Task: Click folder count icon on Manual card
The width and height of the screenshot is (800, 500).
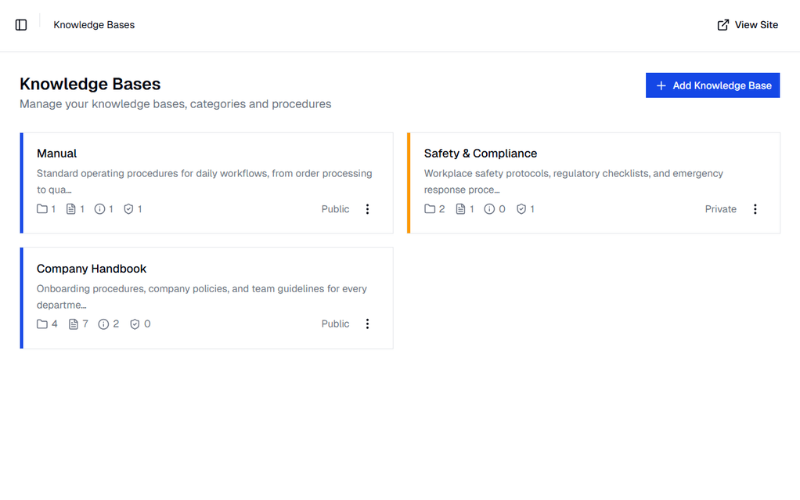Action: (x=42, y=209)
